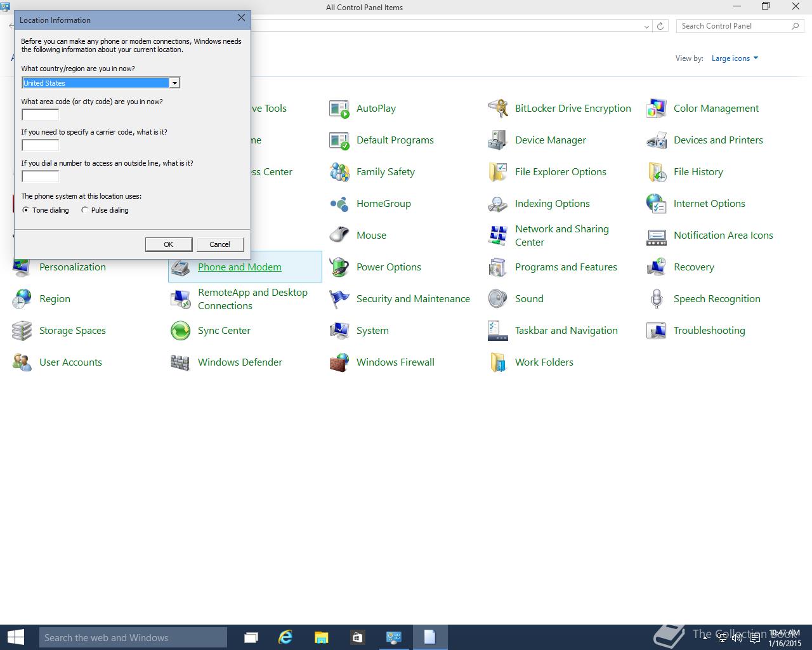Image resolution: width=812 pixels, height=650 pixels.
Task: Click the outside line number field
Action: [41, 176]
